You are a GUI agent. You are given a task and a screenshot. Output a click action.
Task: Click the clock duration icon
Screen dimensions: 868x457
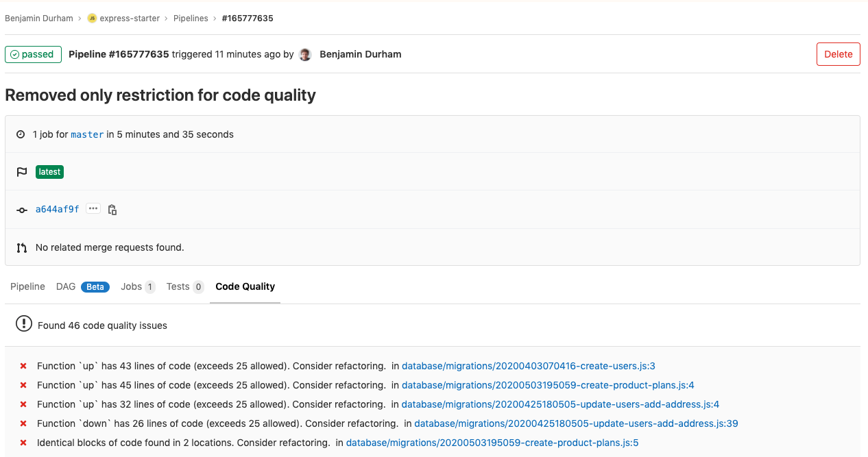click(x=21, y=134)
